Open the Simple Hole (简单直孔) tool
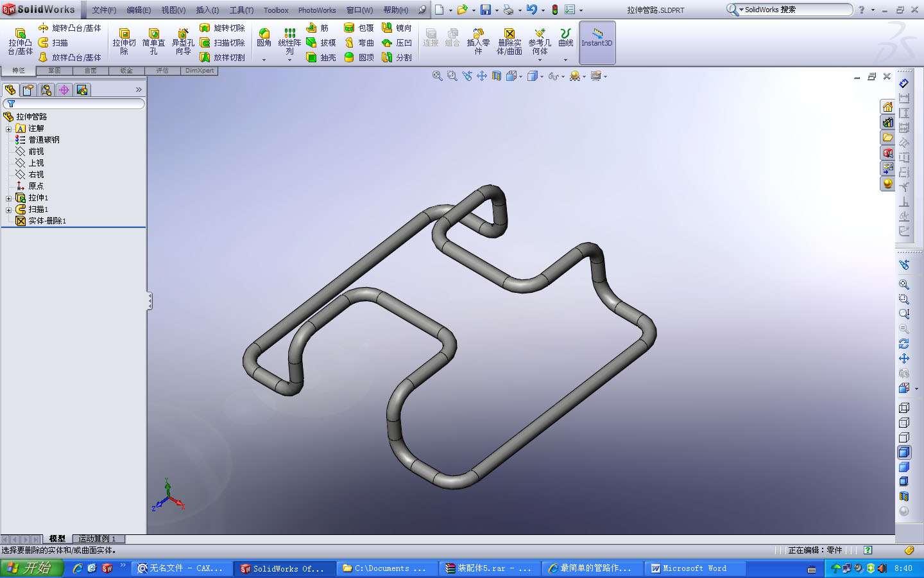The height and width of the screenshot is (578, 924). (x=153, y=42)
